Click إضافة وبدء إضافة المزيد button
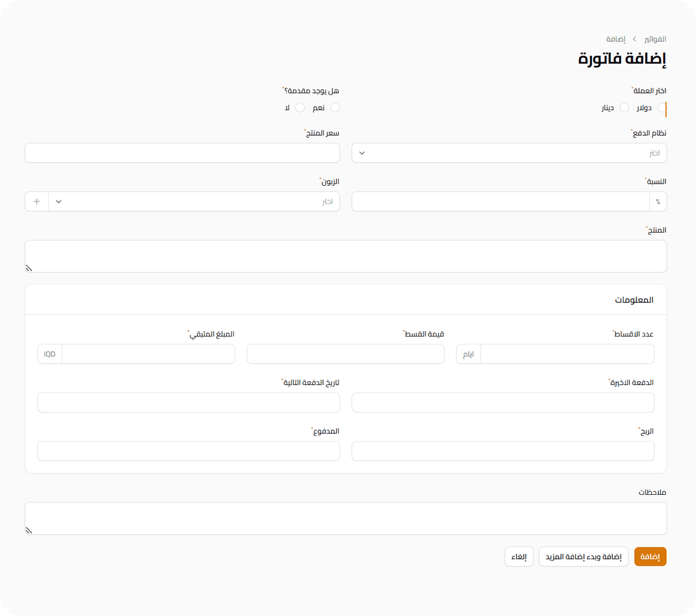This screenshot has height=616, width=696. pyautogui.click(x=583, y=556)
